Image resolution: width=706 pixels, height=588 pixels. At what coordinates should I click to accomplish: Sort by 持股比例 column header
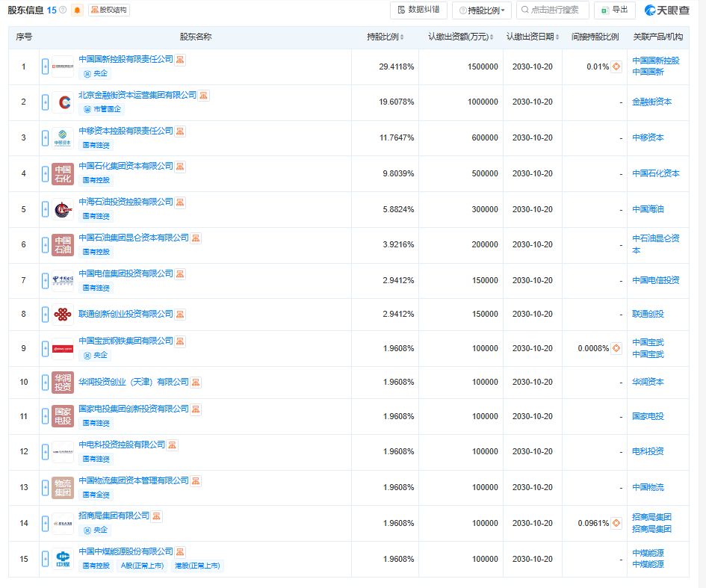click(x=386, y=37)
